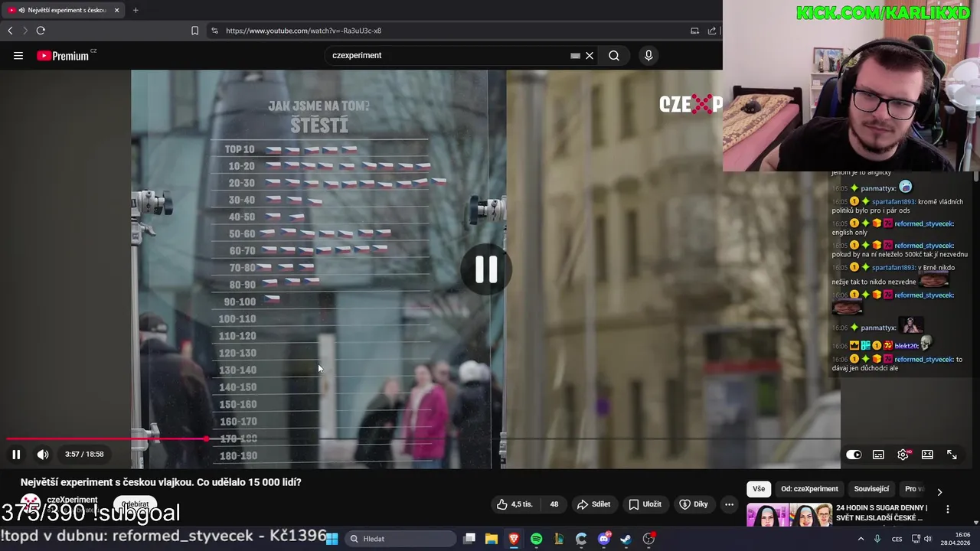
Task: Open Discord from the taskbar
Action: [604, 539]
